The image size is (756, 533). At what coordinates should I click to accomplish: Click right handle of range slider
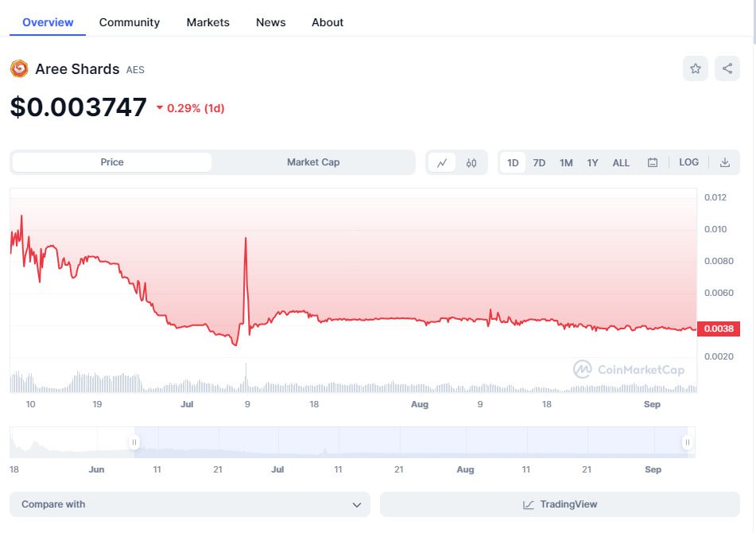[688, 442]
